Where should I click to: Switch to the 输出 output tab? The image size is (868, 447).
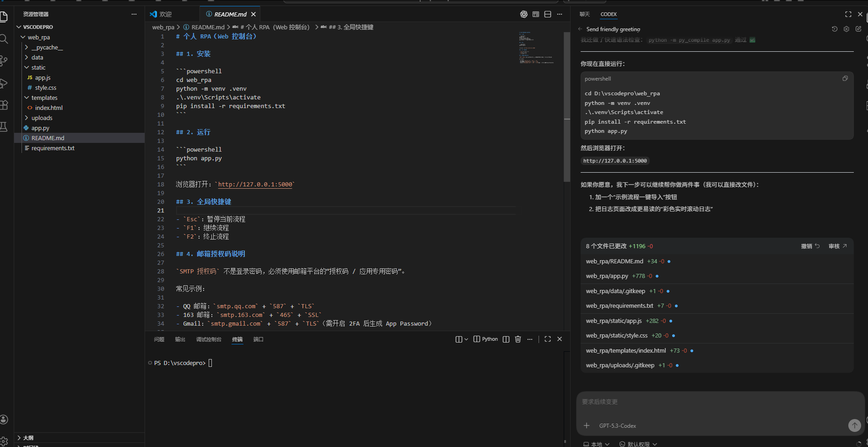[x=180, y=339]
